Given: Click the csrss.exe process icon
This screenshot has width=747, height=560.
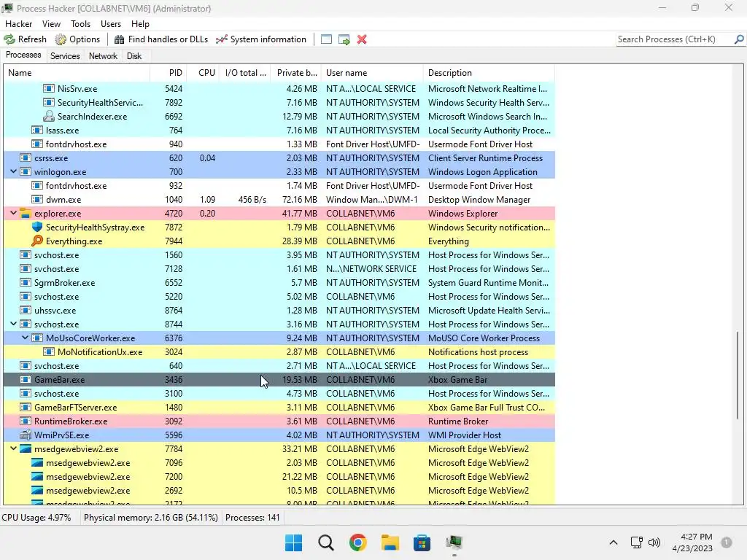Looking at the screenshot, I should pyautogui.click(x=26, y=158).
